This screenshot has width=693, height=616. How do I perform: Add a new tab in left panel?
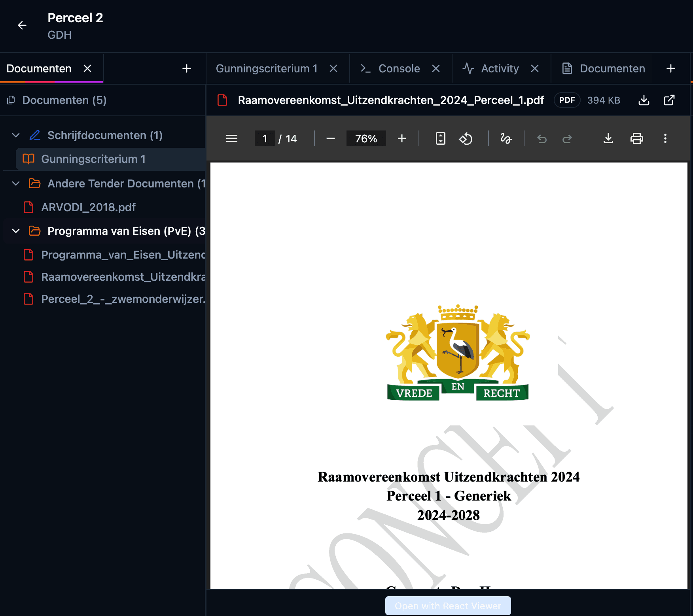pyautogui.click(x=187, y=68)
